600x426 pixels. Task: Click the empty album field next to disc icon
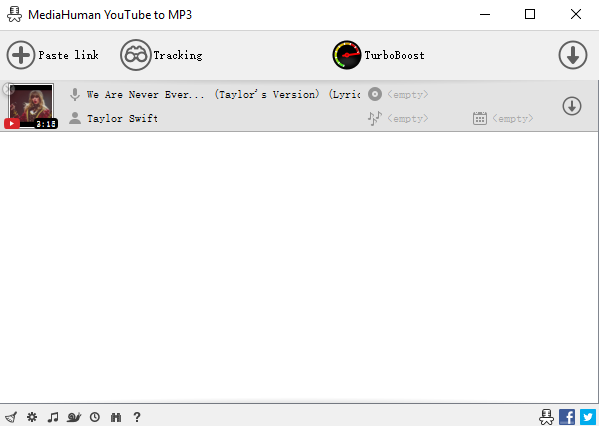[408, 94]
